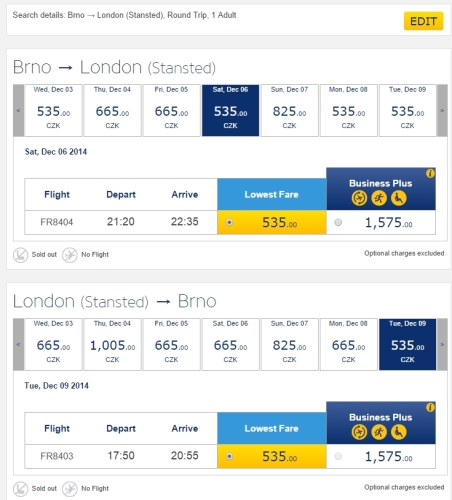Click info icon on outbound Business Plus header

[x=430, y=173]
